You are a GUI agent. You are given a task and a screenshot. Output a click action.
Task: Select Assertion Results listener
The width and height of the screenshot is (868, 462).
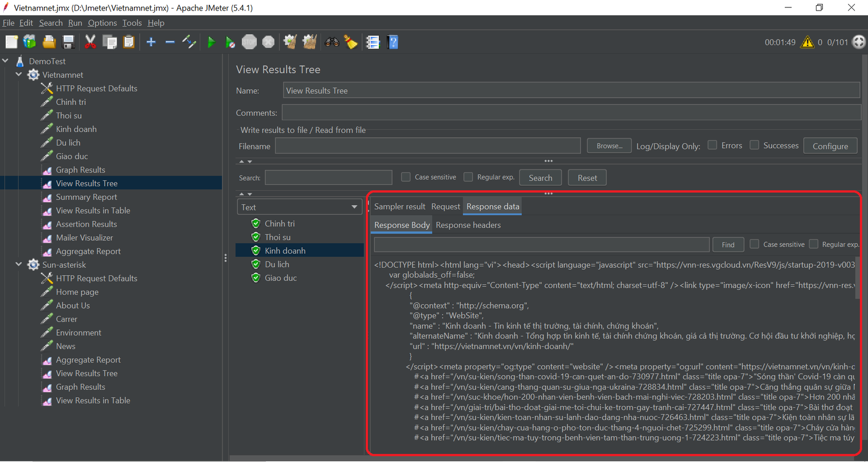coord(86,224)
